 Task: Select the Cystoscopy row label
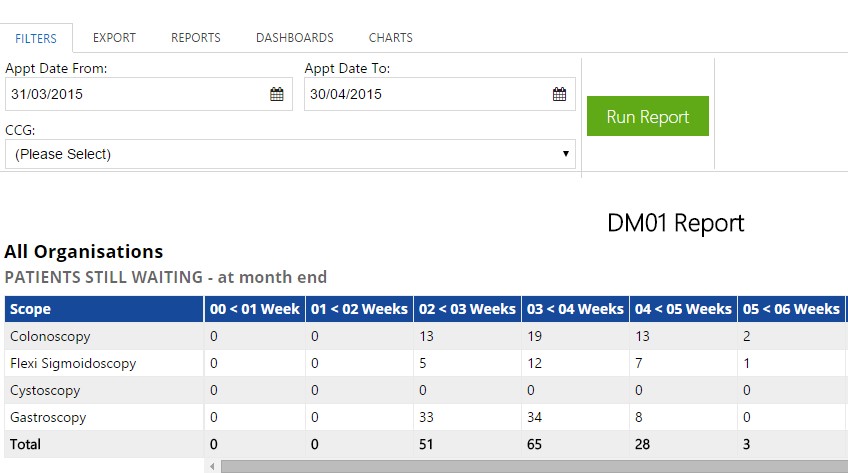coord(45,390)
